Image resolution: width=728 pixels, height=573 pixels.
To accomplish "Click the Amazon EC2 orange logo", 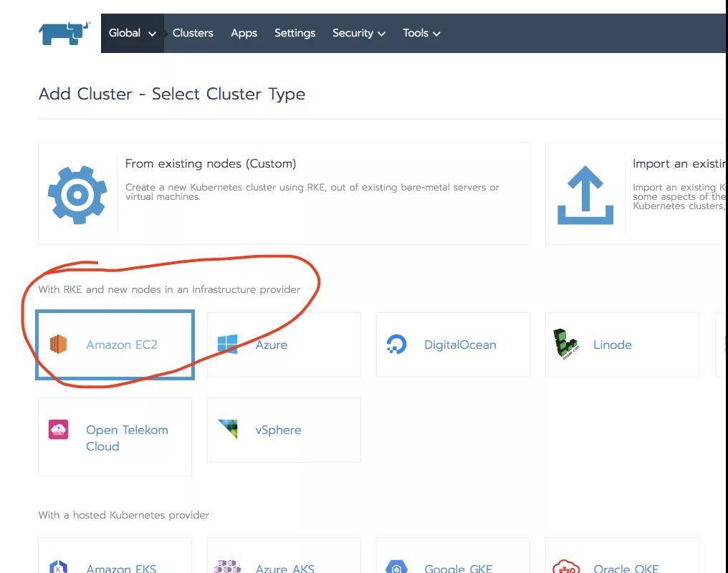I will [x=59, y=345].
